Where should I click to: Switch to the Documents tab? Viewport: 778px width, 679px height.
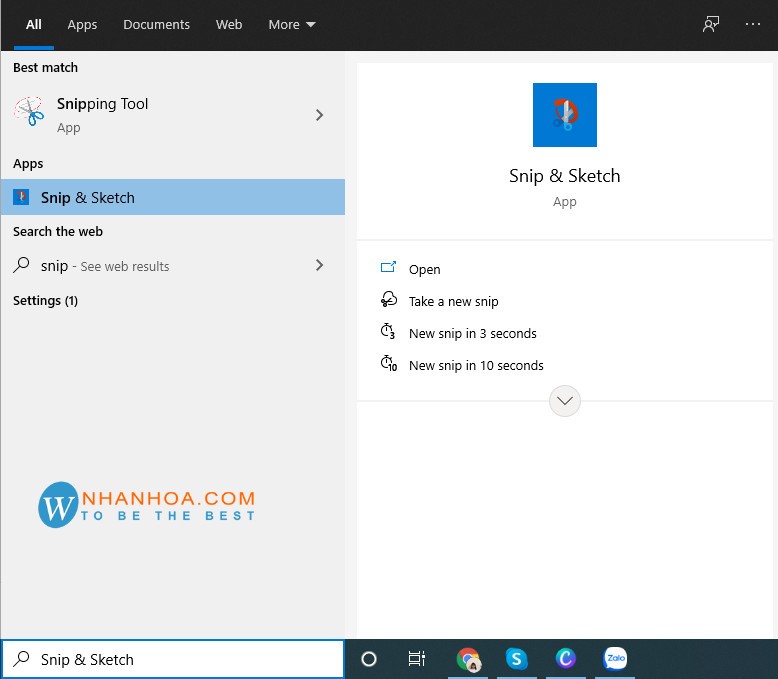pyautogui.click(x=156, y=24)
